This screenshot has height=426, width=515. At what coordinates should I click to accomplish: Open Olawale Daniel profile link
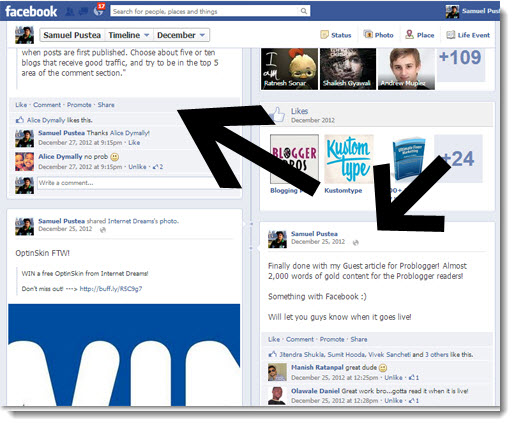coord(315,391)
